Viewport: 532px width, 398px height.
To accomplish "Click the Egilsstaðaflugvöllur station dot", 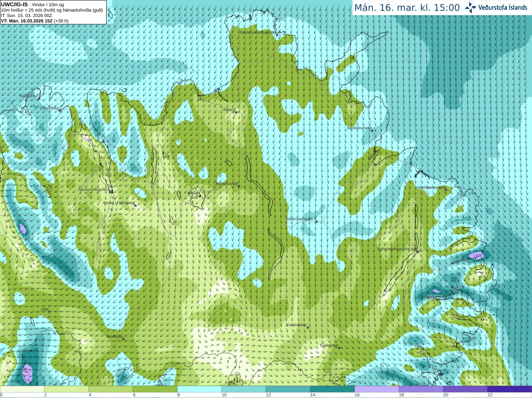I will tap(418, 251).
